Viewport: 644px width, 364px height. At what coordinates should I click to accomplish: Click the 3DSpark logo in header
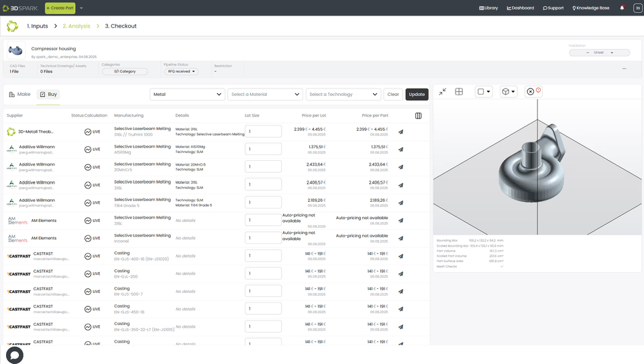(20, 8)
